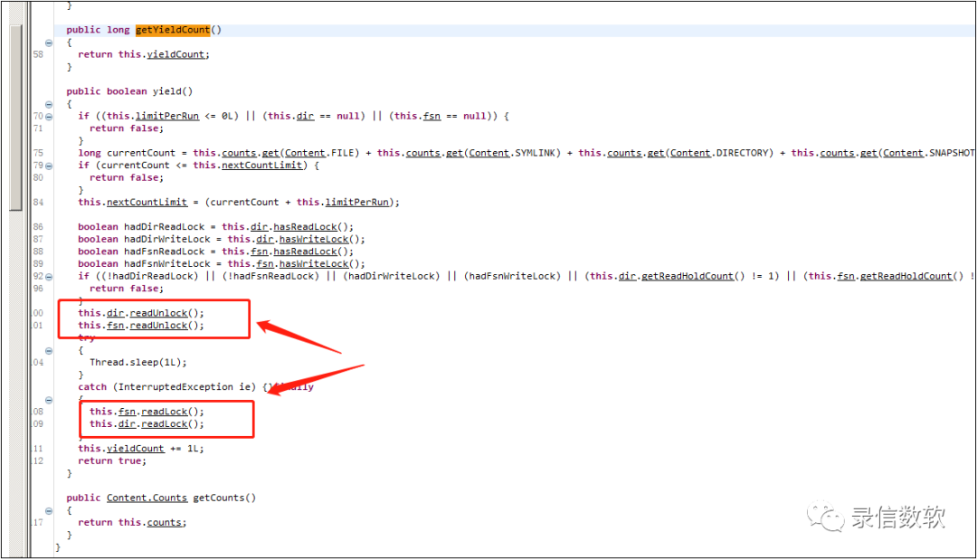Click nextCountLimit assignment on line 84
Viewport: 977px width, 560px height.
point(147,202)
